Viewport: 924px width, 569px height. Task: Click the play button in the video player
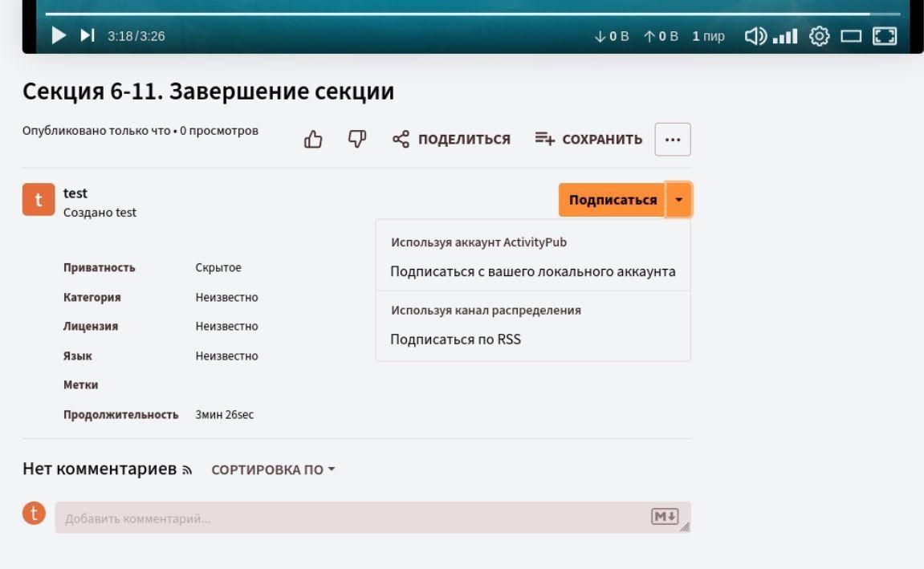(59, 36)
